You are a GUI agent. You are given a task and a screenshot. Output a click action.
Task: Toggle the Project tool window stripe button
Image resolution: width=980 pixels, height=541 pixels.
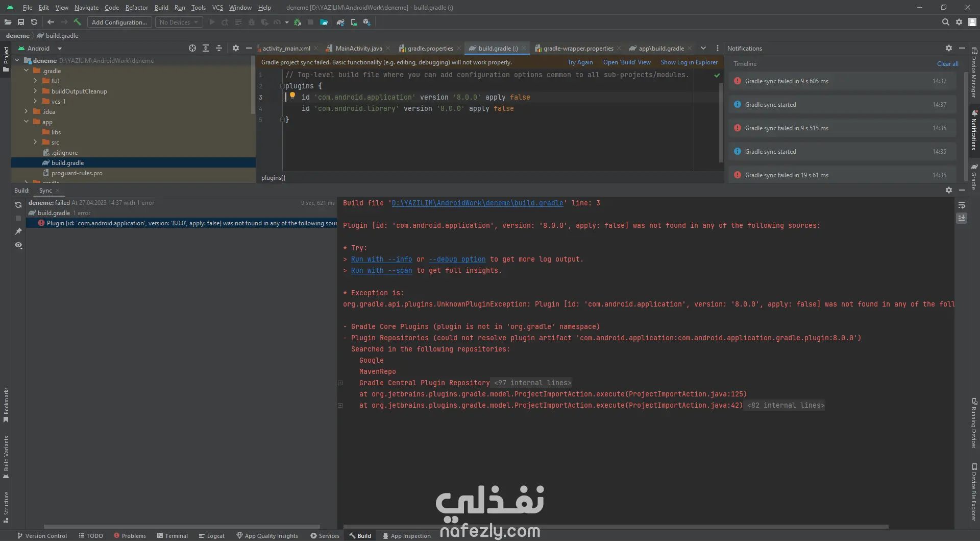click(6, 59)
